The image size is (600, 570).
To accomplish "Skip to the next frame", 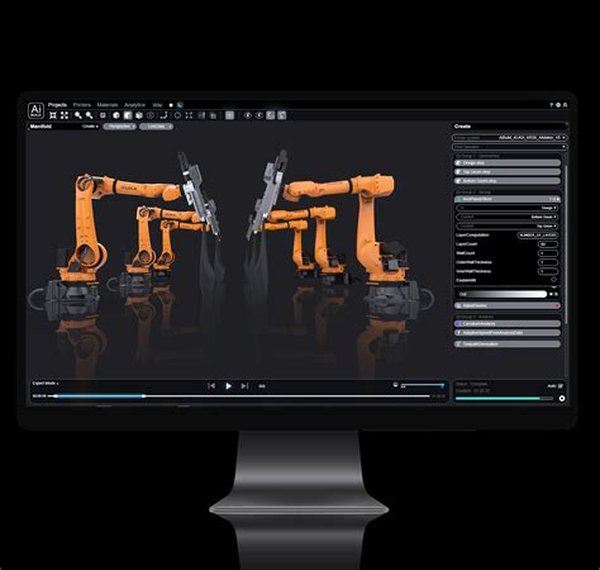I will pyautogui.click(x=245, y=385).
